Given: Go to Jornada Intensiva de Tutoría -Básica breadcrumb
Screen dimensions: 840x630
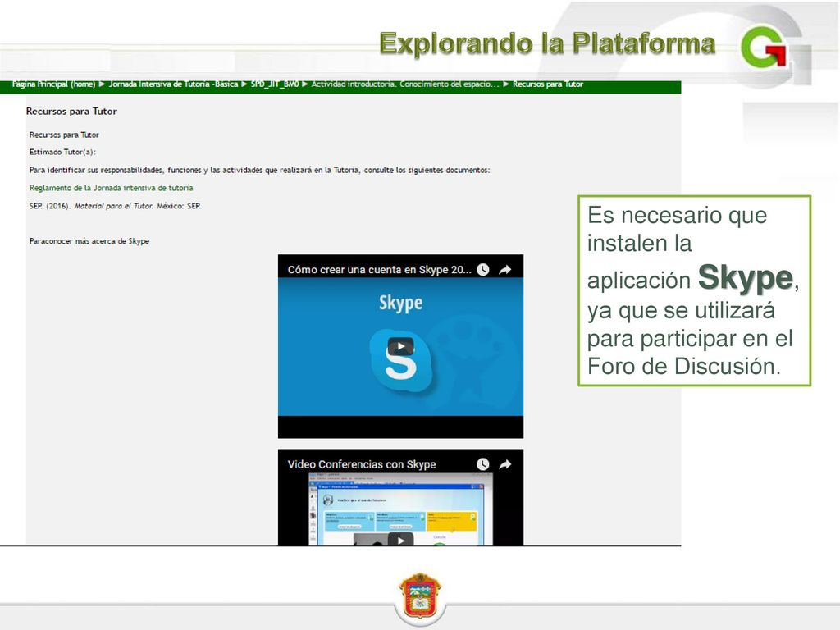Looking at the screenshot, I should (173, 84).
